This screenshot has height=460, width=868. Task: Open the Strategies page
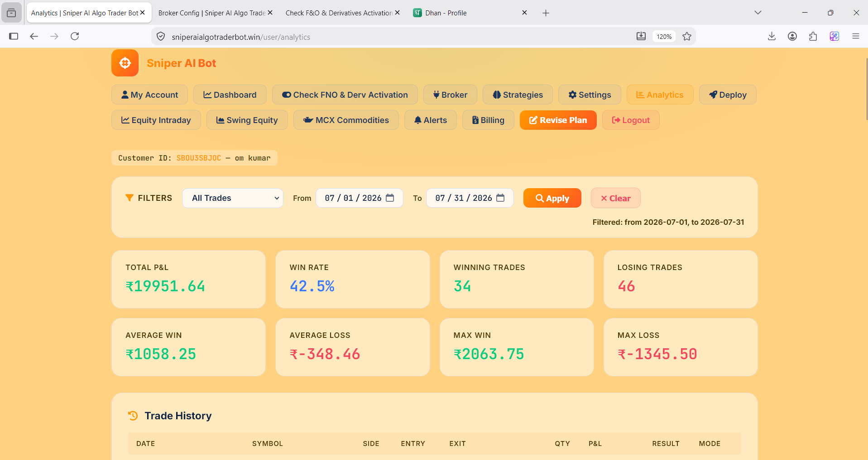pos(518,95)
